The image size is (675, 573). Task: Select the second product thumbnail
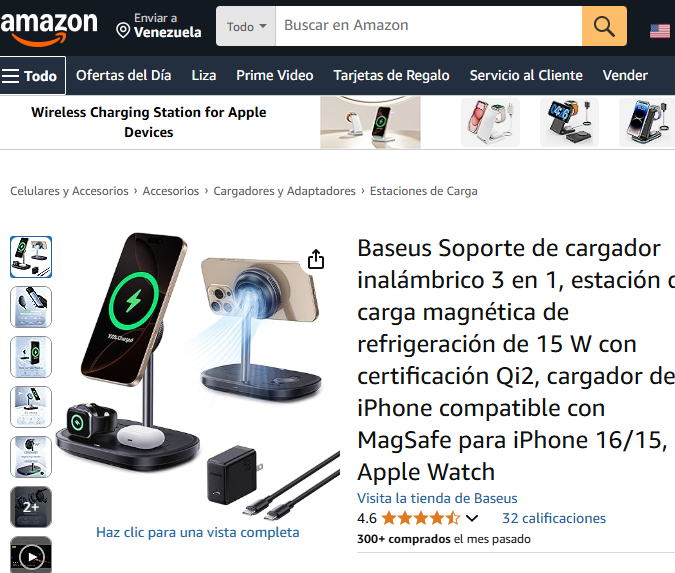[31, 307]
